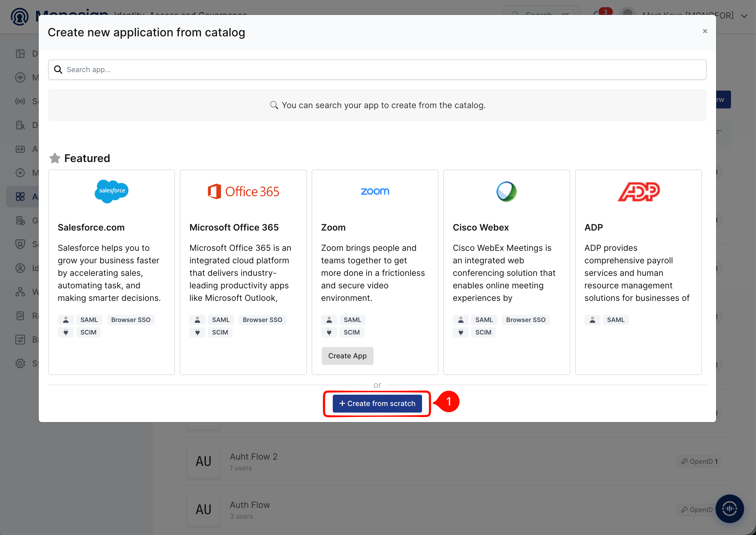Open the shield-with-user icon in background sidebar

(x=21, y=244)
